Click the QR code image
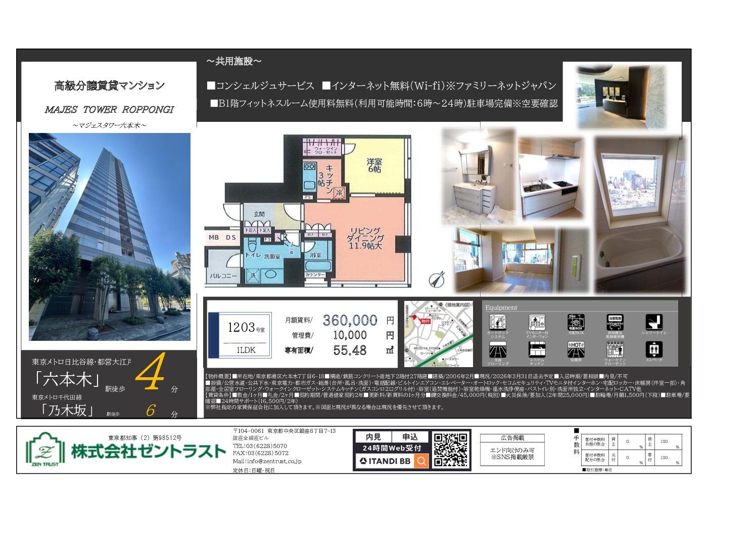 [x=451, y=450]
